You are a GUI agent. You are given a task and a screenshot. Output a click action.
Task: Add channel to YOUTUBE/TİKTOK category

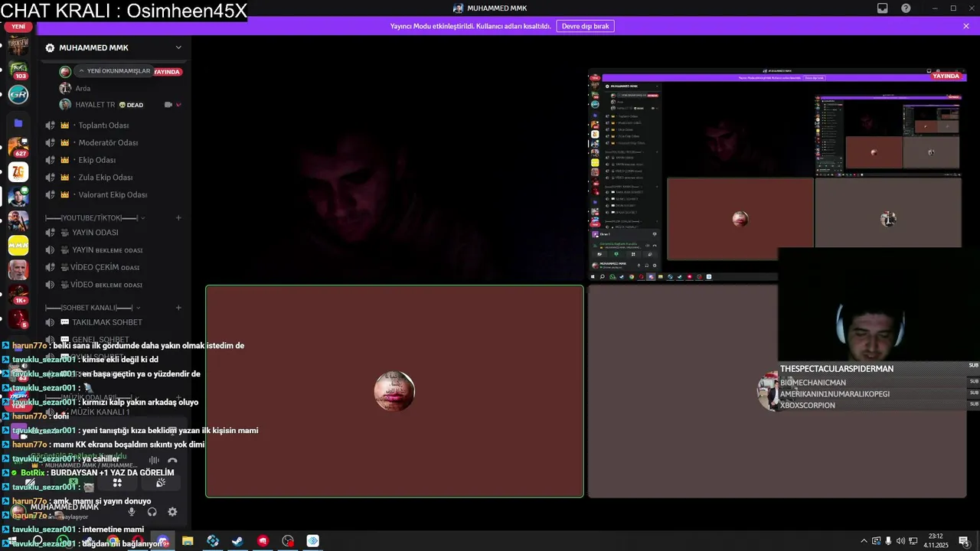pyautogui.click(x=178, y=218)
